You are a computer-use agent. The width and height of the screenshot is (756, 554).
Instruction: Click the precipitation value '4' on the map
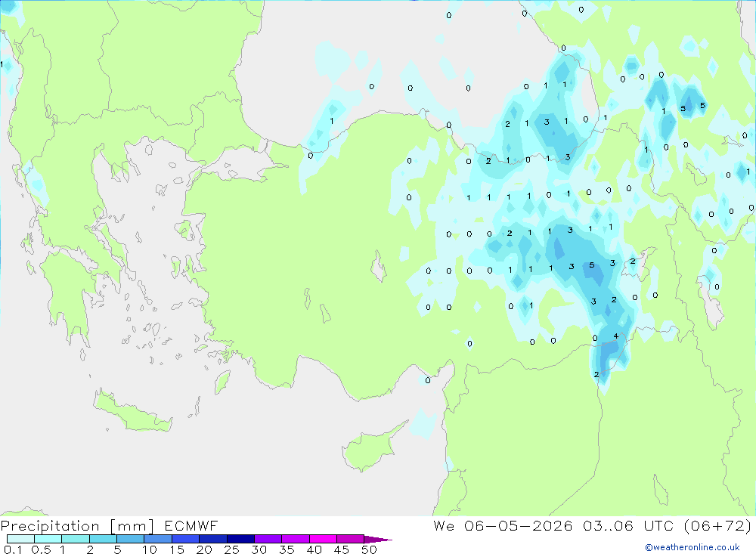click(x=615, y=336)
